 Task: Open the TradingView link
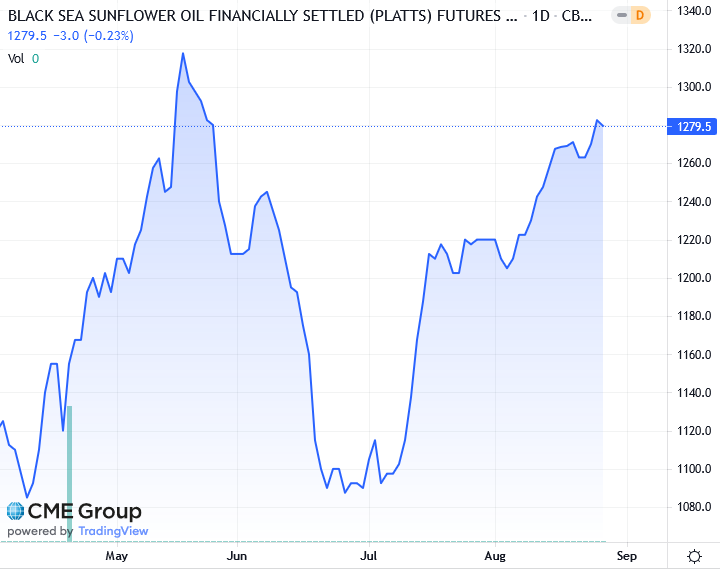(x=113, y=531)
